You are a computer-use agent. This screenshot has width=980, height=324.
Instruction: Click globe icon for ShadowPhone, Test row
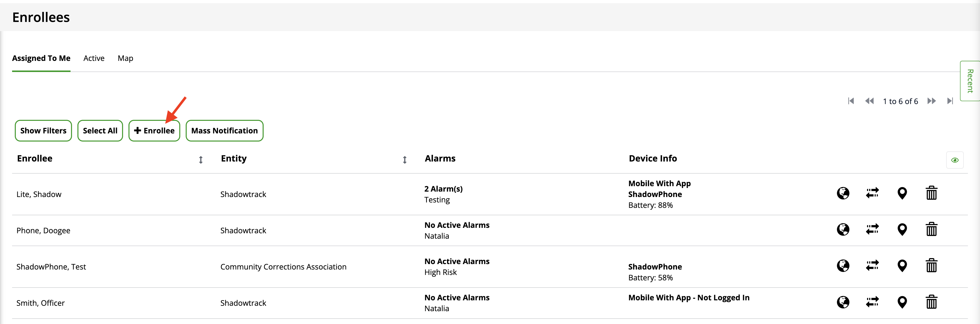pyautogui.click(x=843, y=265)
